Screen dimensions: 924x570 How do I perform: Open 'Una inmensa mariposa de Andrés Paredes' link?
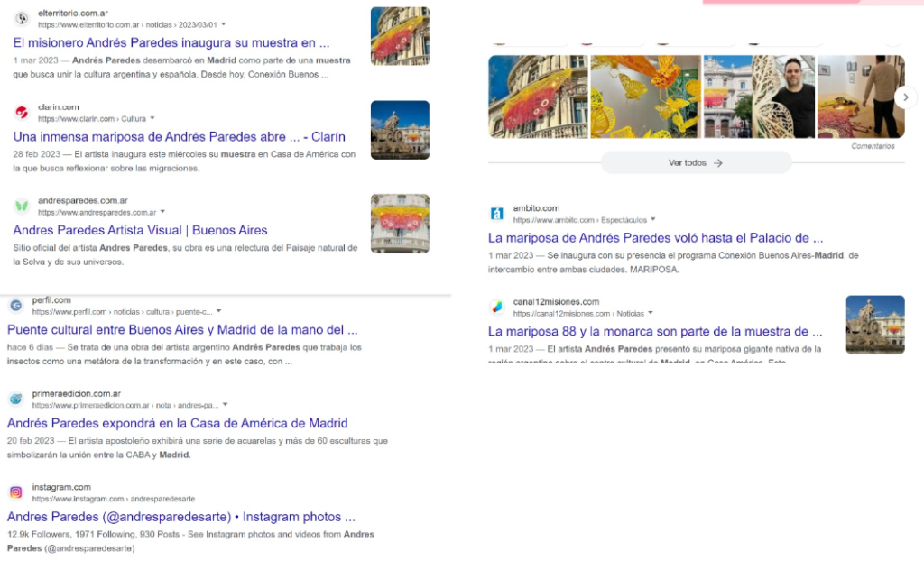(x=180, y=136)
